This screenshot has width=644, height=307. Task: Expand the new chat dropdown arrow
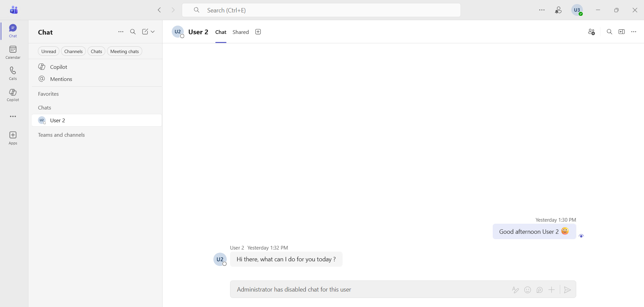tap(153, 32)
